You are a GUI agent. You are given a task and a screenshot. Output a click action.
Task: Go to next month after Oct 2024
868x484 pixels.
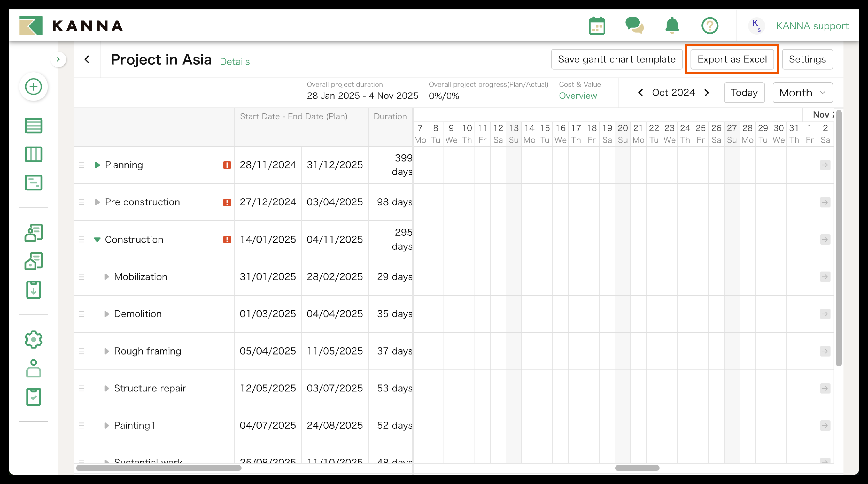(x=707, y=93)
